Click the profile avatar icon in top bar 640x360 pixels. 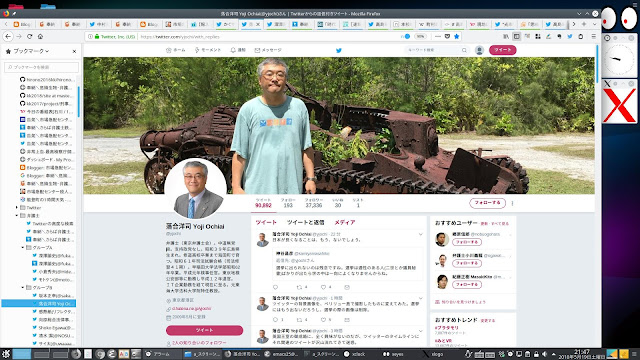(x=479, y=50)
